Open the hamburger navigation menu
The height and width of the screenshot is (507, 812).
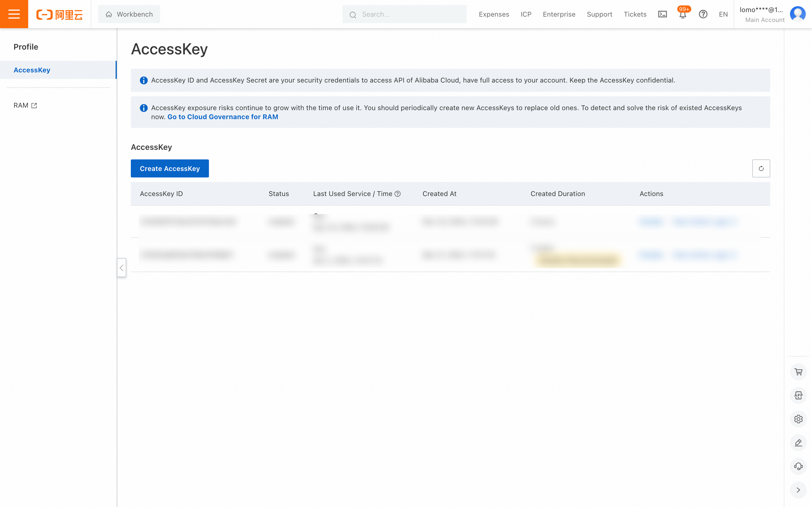[14, 14]
